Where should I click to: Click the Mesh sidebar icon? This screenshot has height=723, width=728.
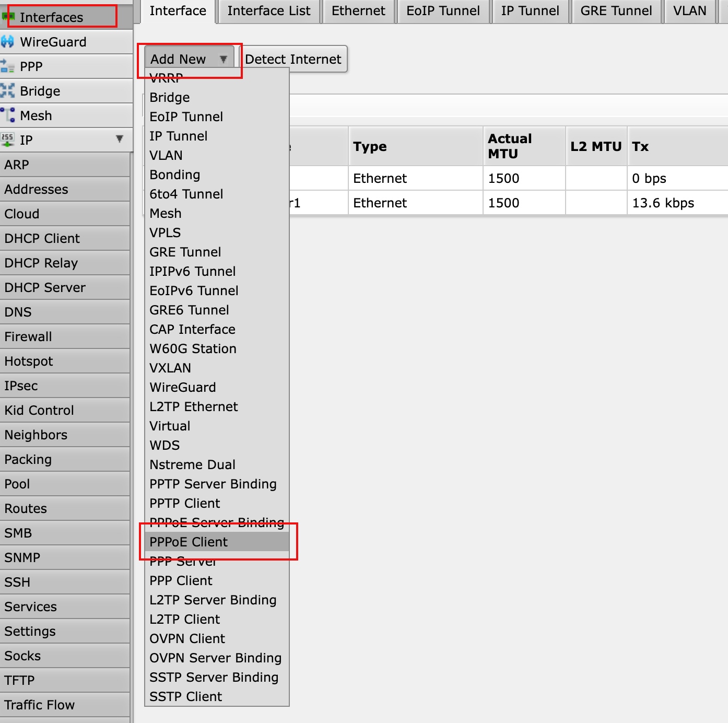pyautogui.click(x=8, y=115)
